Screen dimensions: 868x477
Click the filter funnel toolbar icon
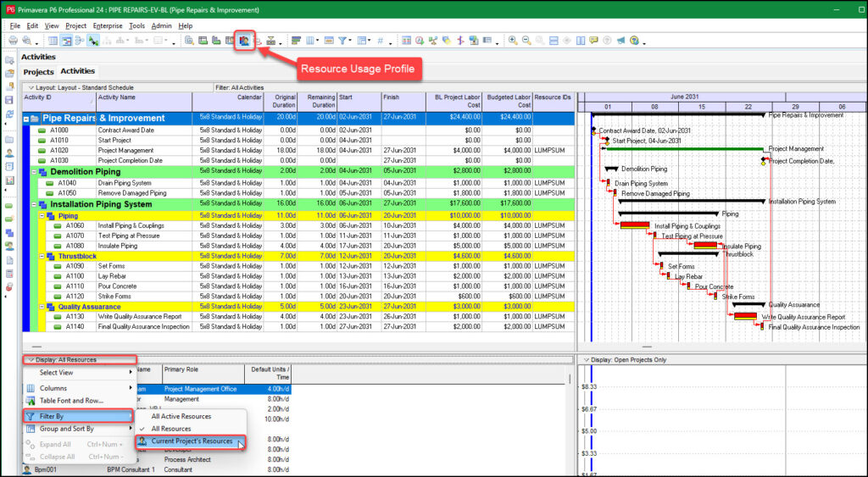pos(343,40)
